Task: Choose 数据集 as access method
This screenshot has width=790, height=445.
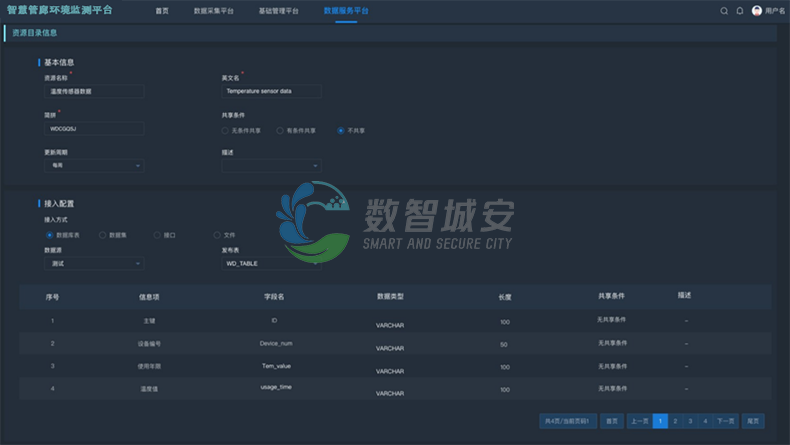Action: click(102, 235)
